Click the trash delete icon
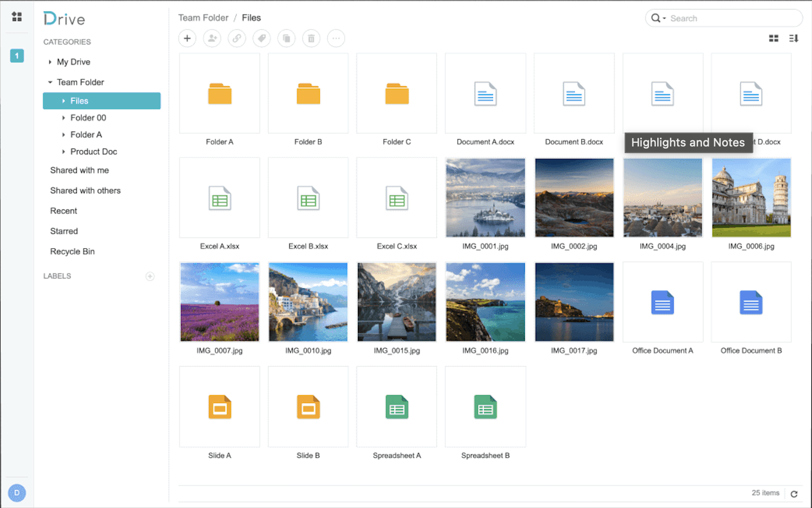Viewport: 812px width, 508px height. pos(312,38)
